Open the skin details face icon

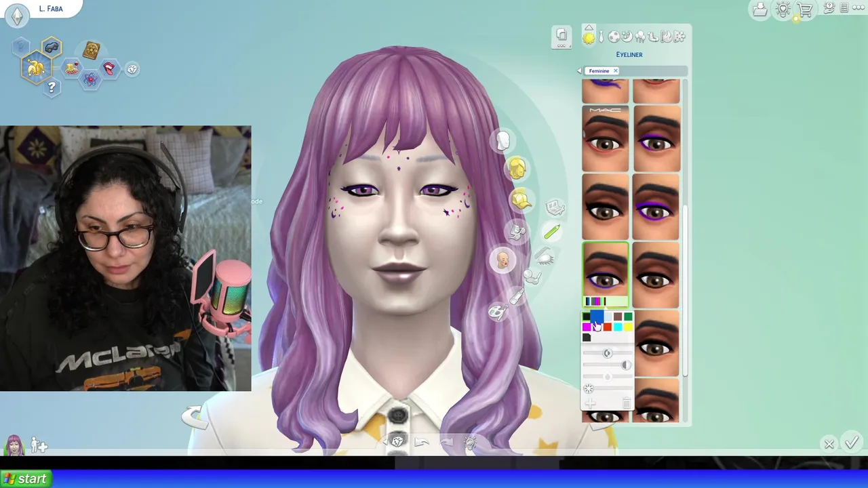[502, 260]
